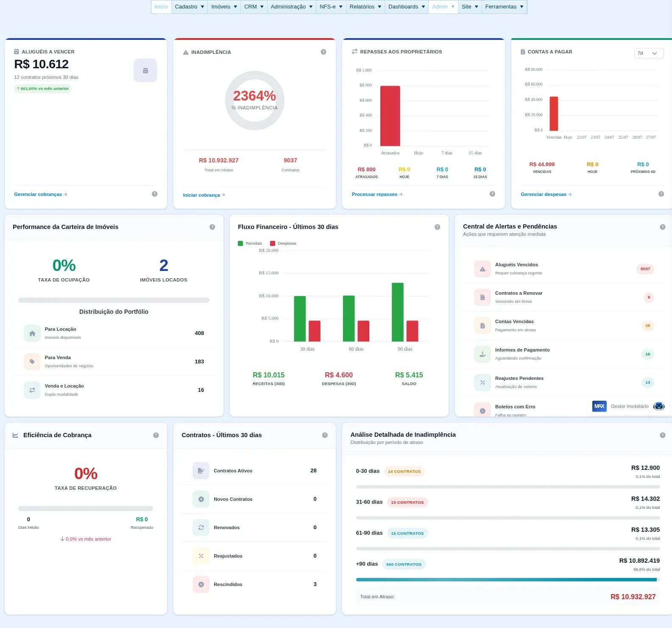This screenshot has width=672, height=628.
Task: Click the Reajustes Pendentes percent icon
Action: (x=482, y=382)
